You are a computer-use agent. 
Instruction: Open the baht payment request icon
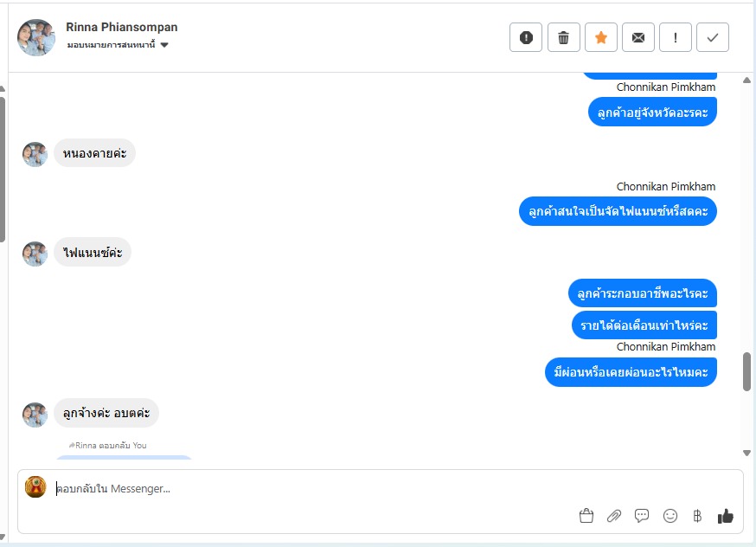(x=697, y=516)
